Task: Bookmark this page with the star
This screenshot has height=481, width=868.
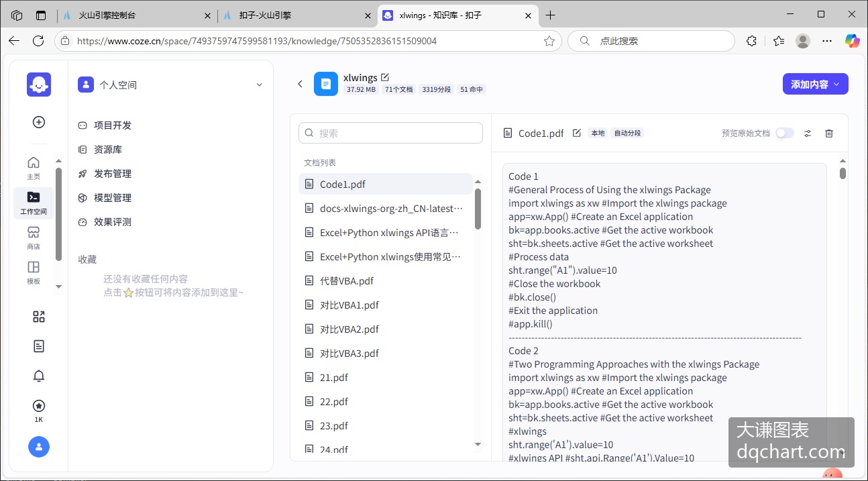Action: click(549, 41)
